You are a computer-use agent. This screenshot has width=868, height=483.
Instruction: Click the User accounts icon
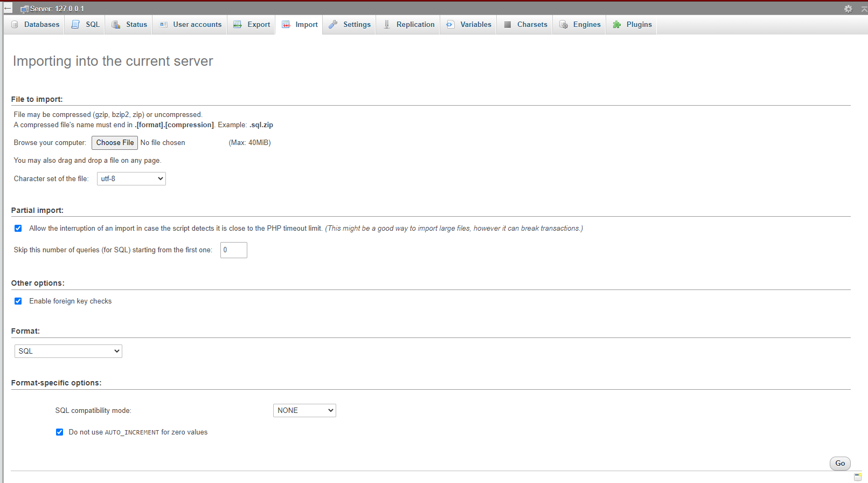coord(163,25)
